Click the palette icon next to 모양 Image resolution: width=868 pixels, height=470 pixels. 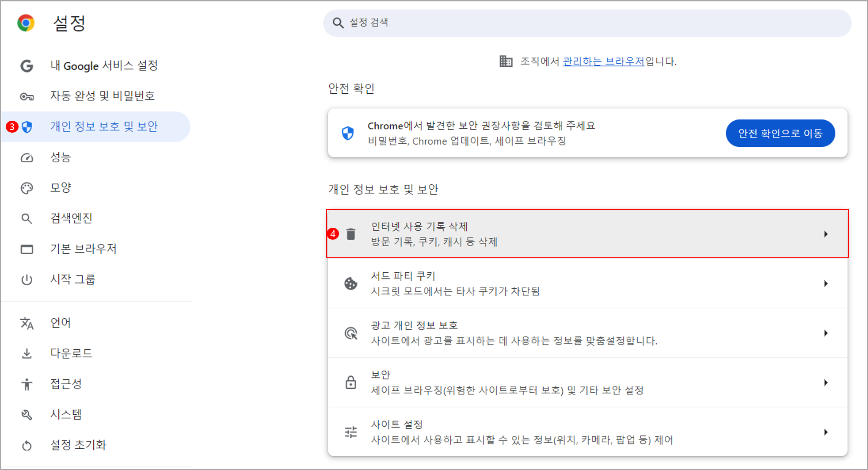click(x=27, y=188)
